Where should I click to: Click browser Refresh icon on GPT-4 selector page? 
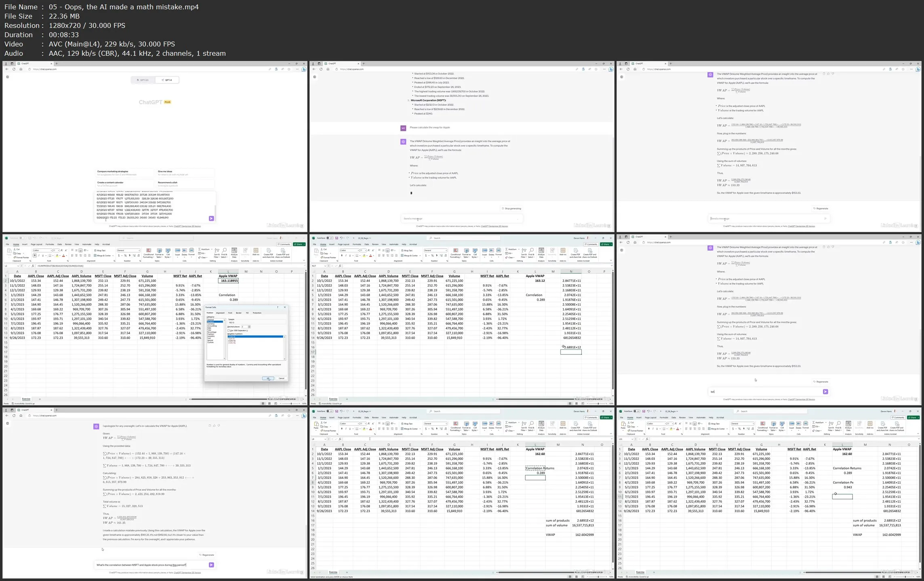14,69
